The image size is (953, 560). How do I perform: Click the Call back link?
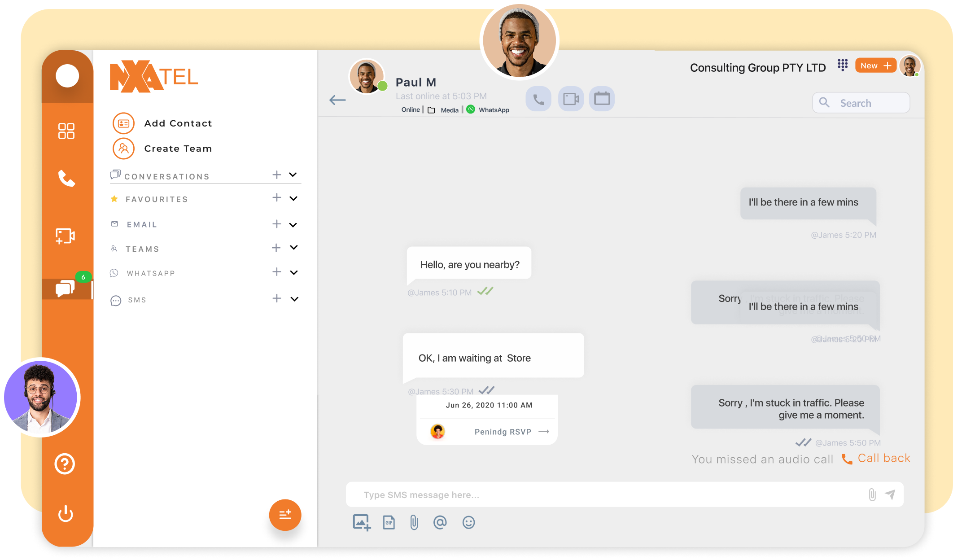pyautogui.click(x=883, y=458)
